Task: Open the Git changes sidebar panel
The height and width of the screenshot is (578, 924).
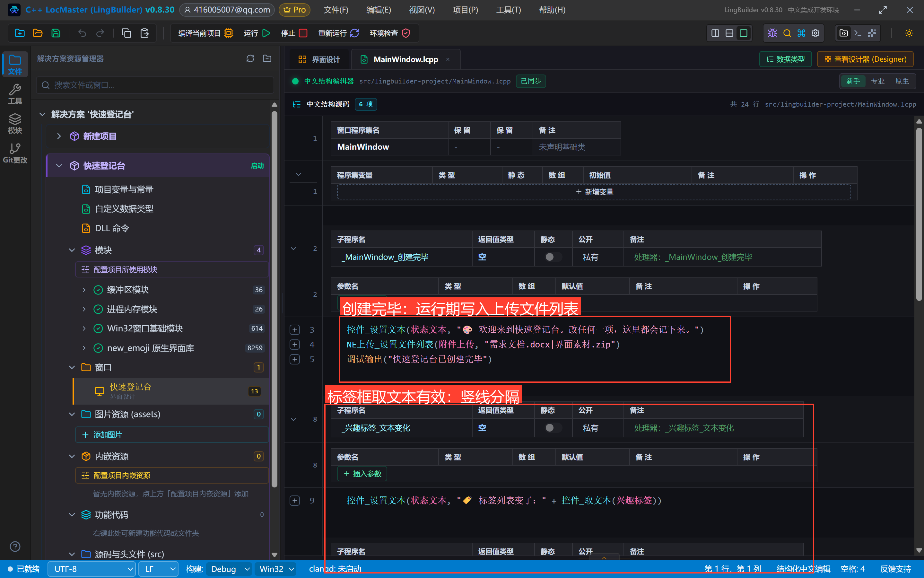Action: pos(15,153)
